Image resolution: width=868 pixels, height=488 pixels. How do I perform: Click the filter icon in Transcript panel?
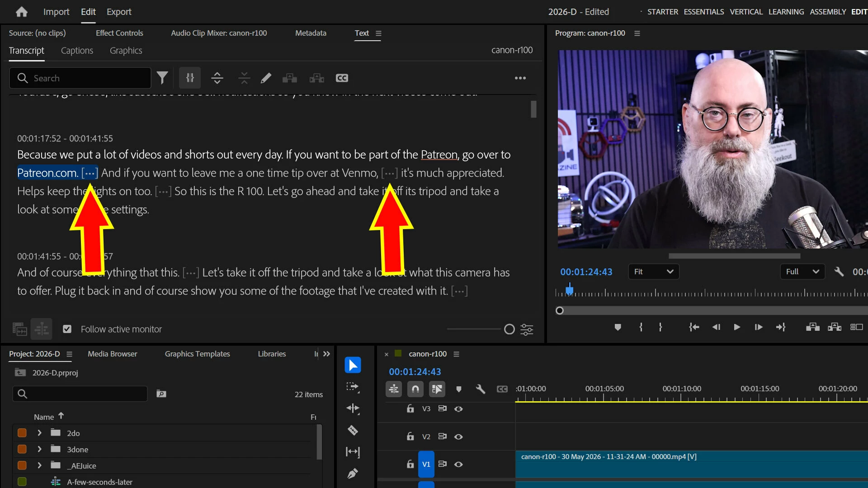(162, 78)
